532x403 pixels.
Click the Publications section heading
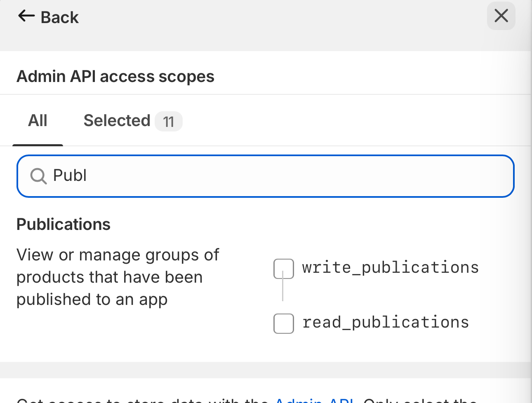pyautogui.click(x=64, y=225)
